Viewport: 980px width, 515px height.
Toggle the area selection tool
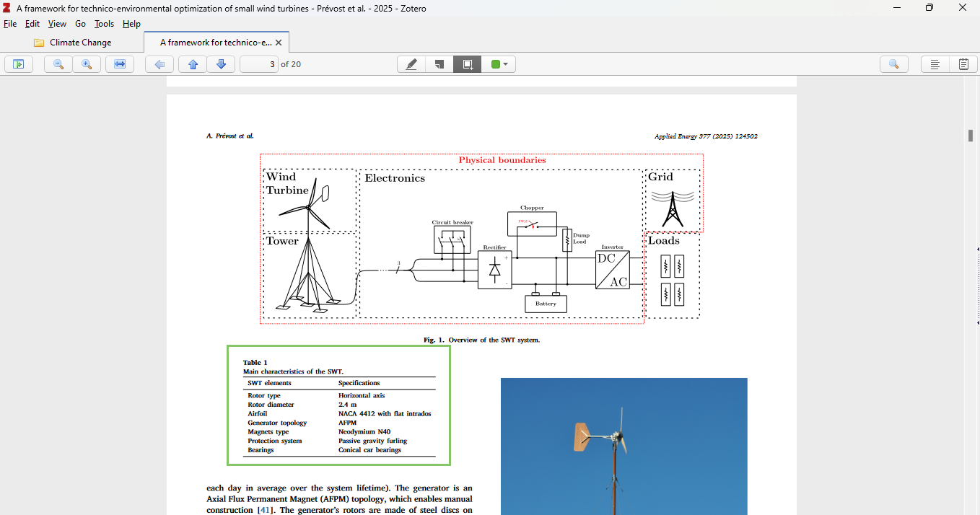pyautogui.click(x=468, y=64)
